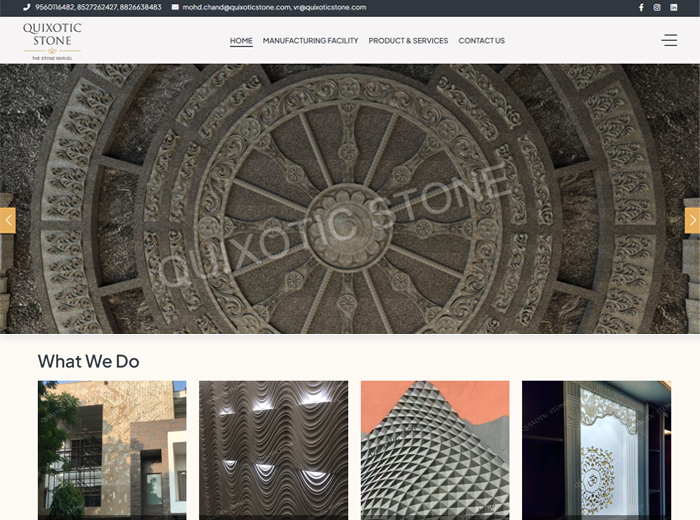Open the Facebook social icon
This screenshot has width=700, height=520.
coord(641,7)
